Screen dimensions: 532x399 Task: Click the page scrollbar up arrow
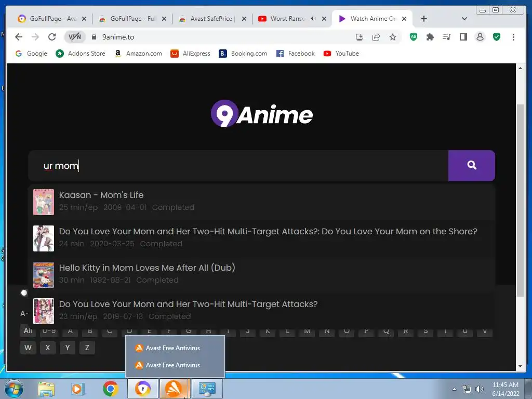(520, 68)
